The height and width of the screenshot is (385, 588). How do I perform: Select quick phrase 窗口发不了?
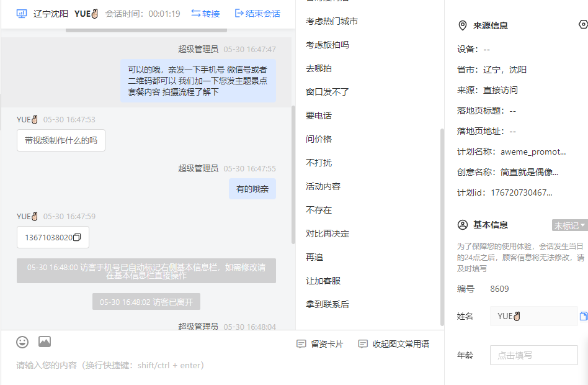point(327,92)
